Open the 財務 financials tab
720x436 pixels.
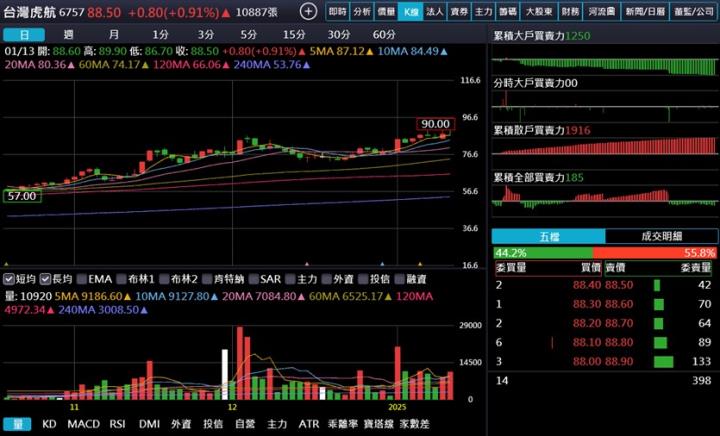point(570,12)
